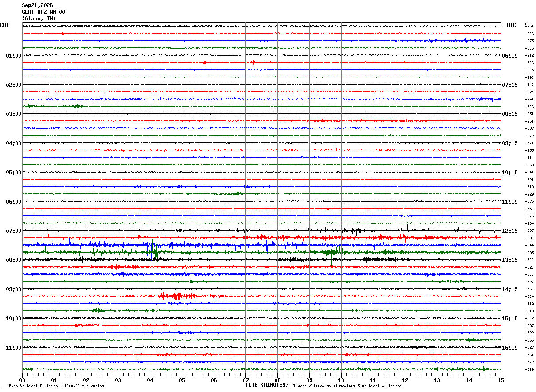
Task: Click minute 10 on the time axis
Action: (x=341, y=380)
